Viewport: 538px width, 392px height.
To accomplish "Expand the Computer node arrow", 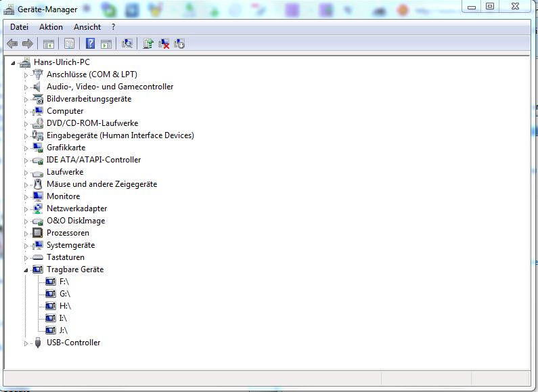I will (x=26, y=112).
